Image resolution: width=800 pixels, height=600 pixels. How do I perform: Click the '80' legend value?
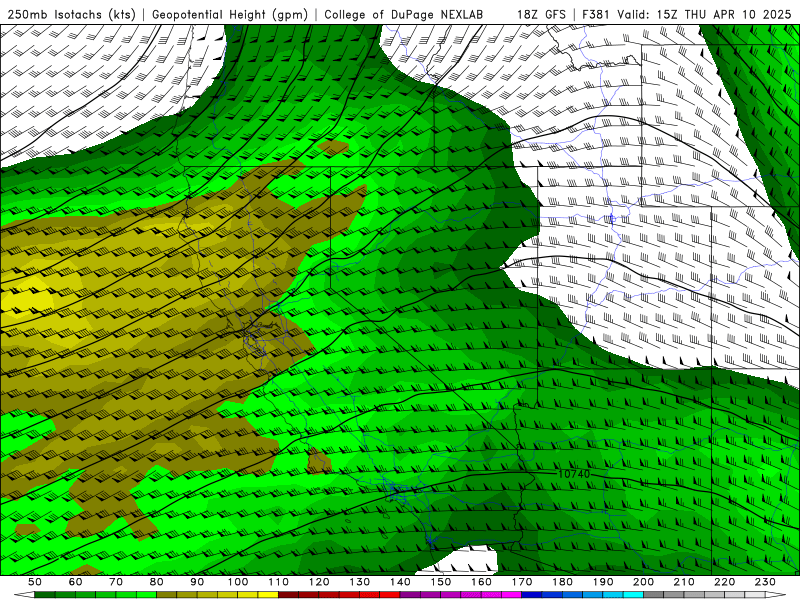click(157, 582)
